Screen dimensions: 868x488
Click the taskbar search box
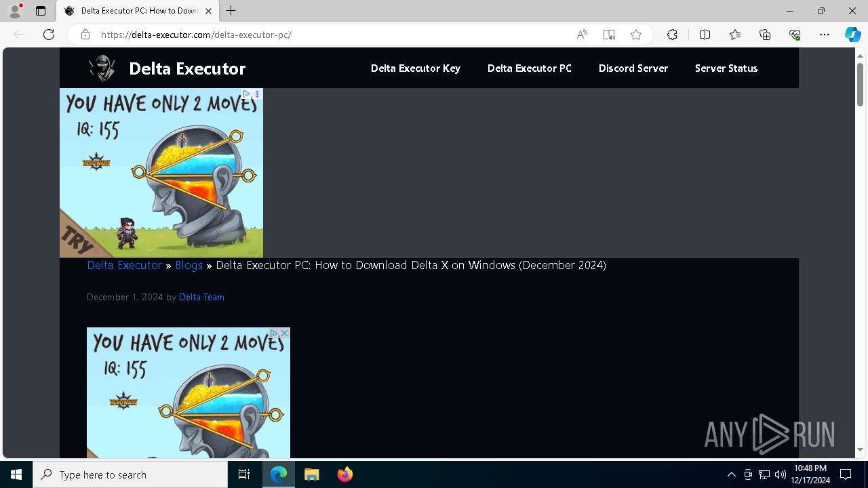130,474
